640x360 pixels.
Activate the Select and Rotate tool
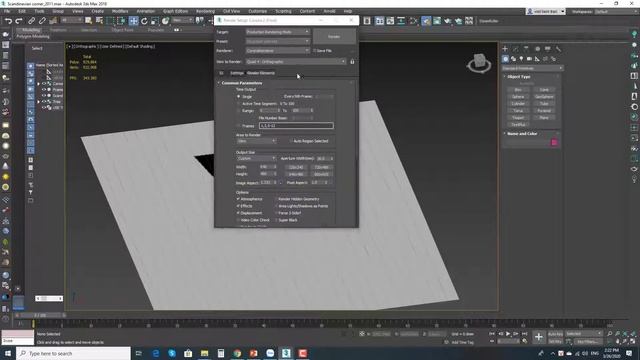click(x=144, y=21)
